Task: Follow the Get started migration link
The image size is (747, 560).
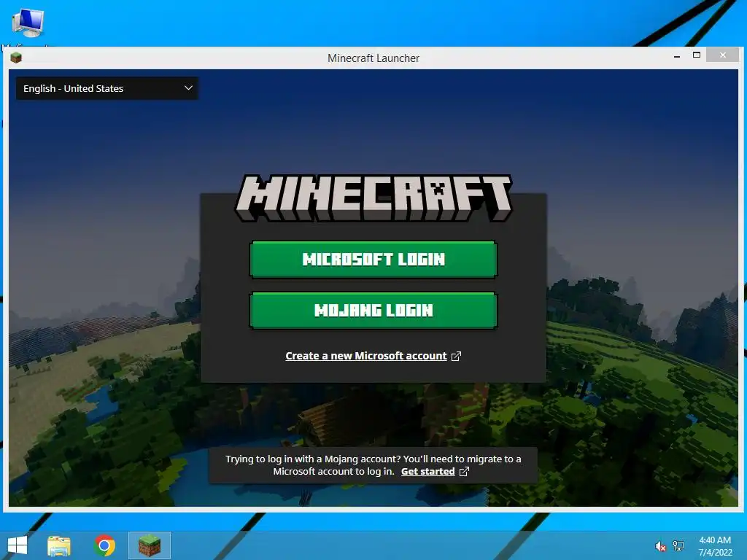Action: pyautogui.click(x=427, y=472)
